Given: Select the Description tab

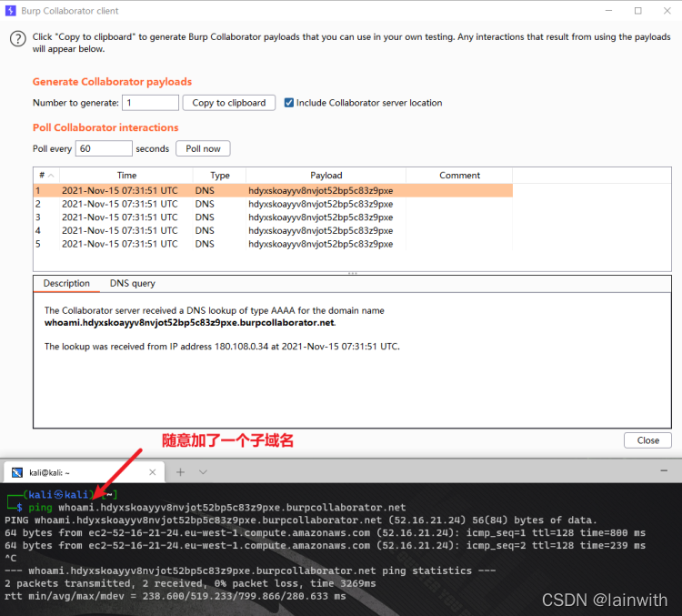Looking at the screenshot, I should pyautogui.click(x=66, y=283).
